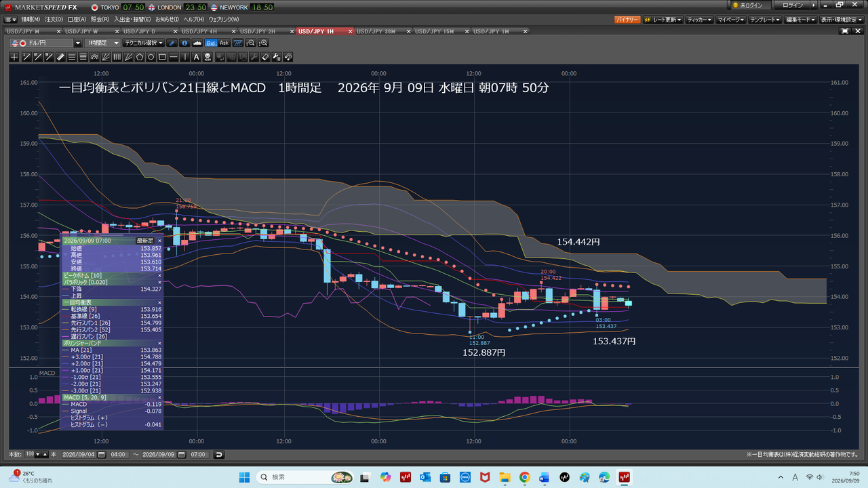The image size is (868, 488).
Task: Click the end time field showing 07:00
Action: (199, 454)
